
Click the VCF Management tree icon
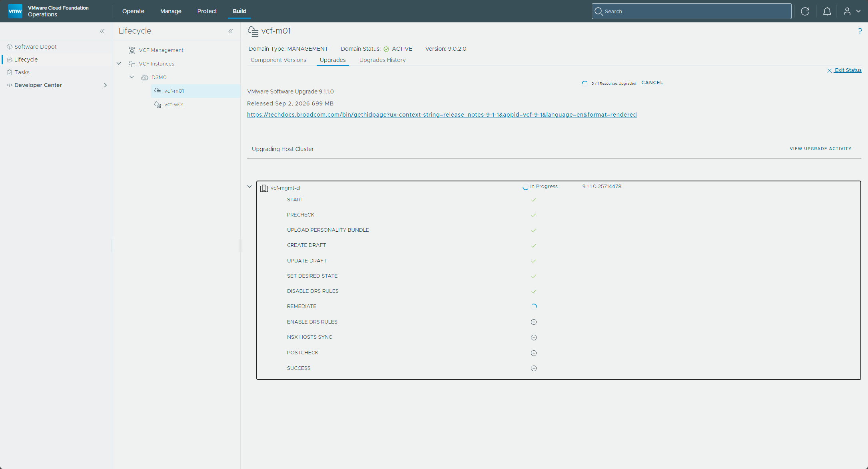132,50
